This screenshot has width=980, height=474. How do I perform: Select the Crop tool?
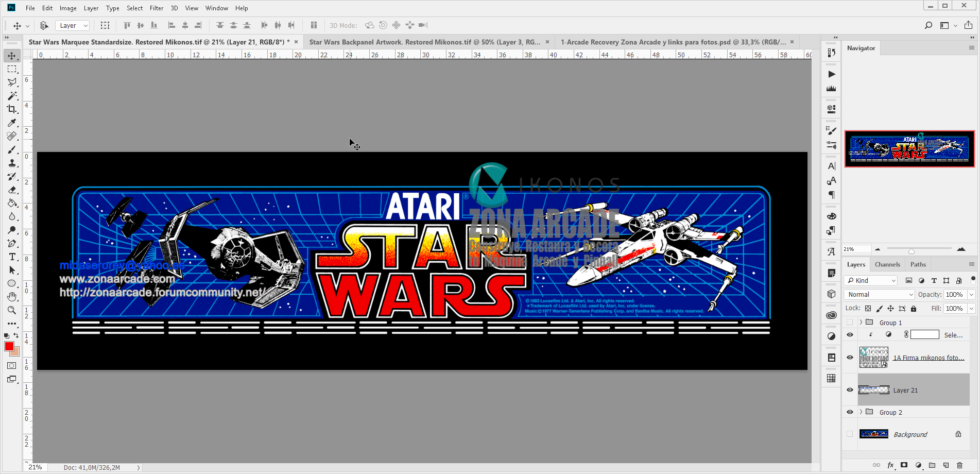(12, 109)
